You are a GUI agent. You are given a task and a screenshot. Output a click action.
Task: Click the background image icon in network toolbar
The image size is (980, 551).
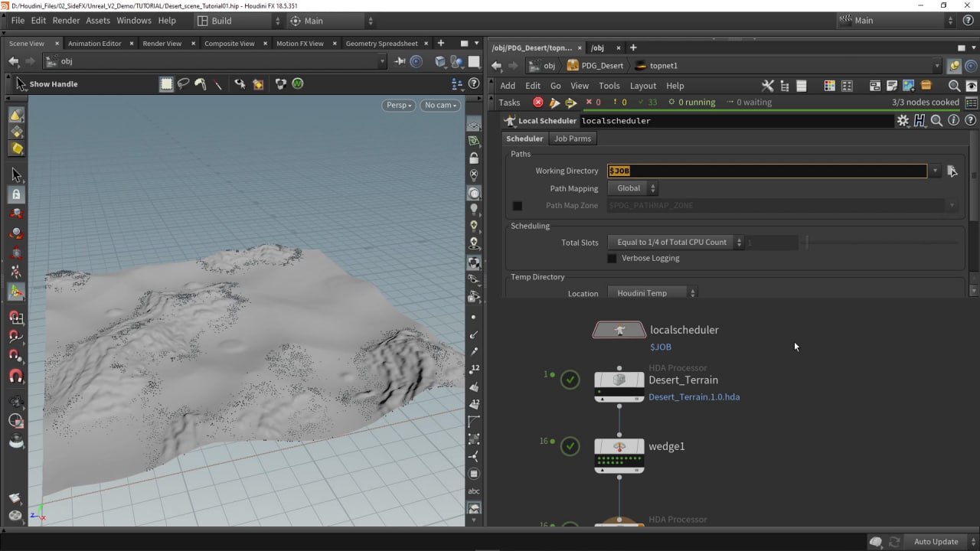909,86
